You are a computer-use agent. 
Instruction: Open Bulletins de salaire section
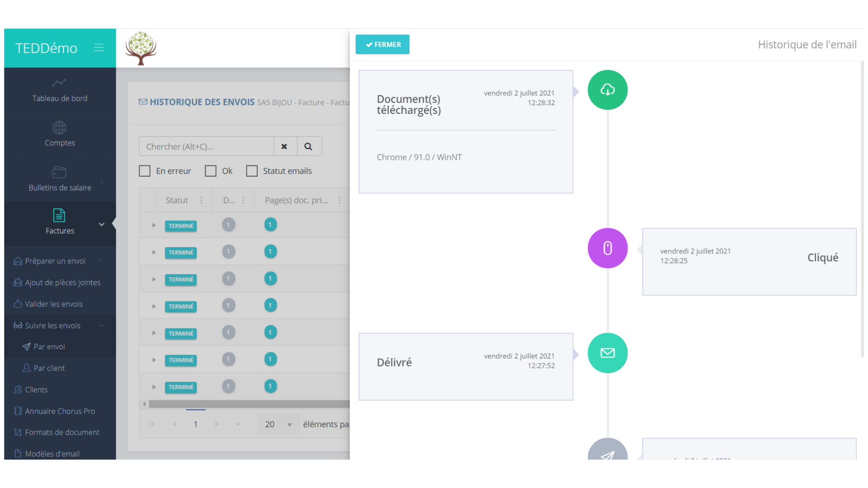point(60,179)
